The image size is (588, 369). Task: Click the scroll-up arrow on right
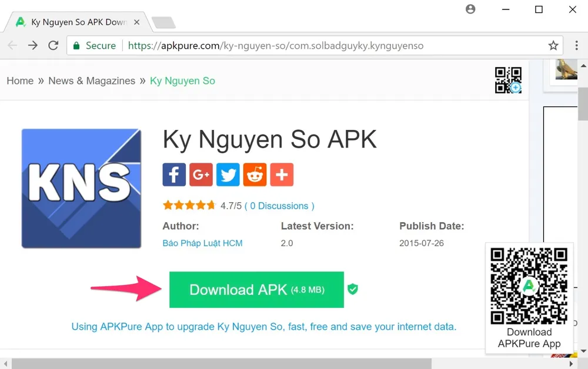click(x=583, y=65)
